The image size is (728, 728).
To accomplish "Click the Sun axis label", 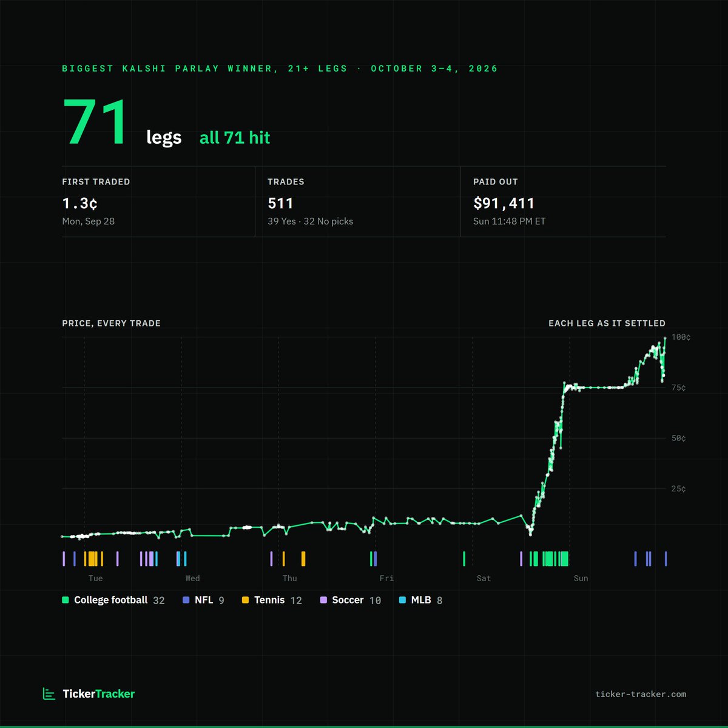I will (x=581, y=578).
